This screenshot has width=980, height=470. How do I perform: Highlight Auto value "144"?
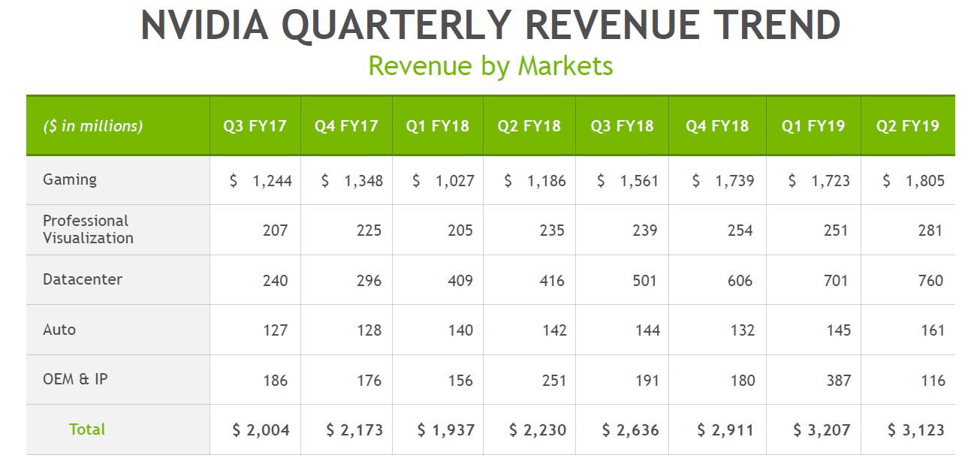pos(647,330)
